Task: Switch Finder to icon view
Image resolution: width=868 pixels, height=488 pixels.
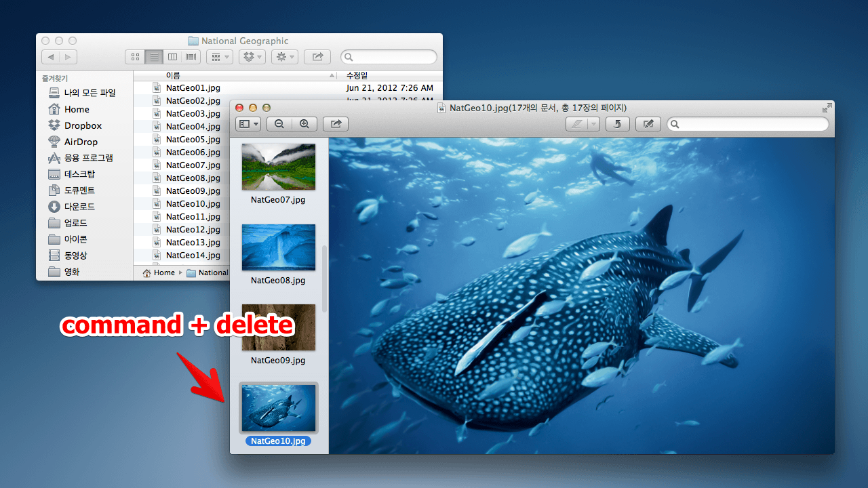Action: (135, 57)
